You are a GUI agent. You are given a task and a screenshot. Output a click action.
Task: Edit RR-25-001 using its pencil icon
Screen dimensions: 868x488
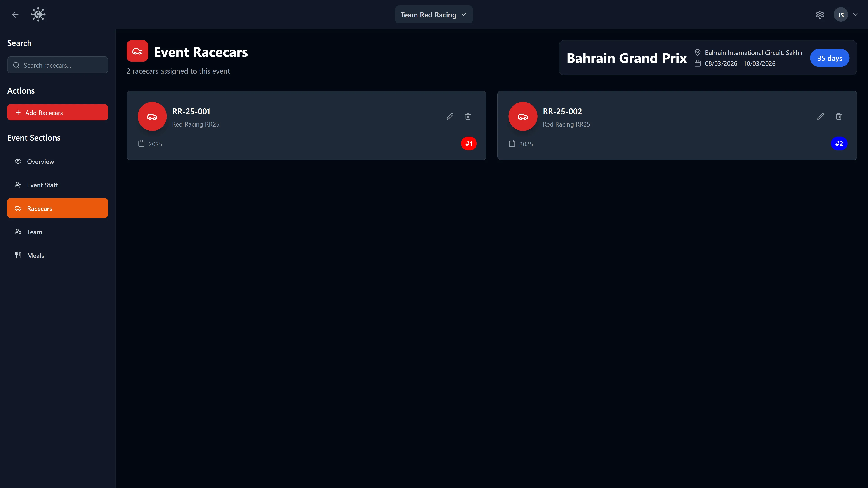point(450,116)
